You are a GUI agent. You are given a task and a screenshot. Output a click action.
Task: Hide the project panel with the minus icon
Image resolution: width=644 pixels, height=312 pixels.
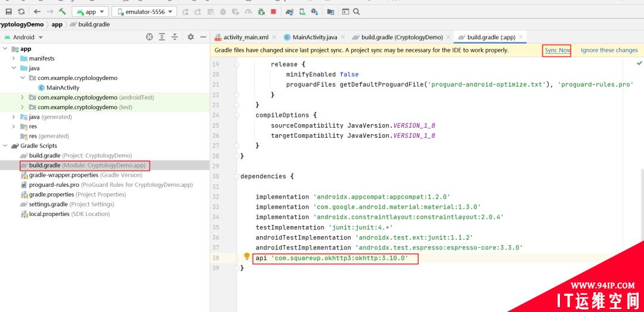click(x=203, y=37)
